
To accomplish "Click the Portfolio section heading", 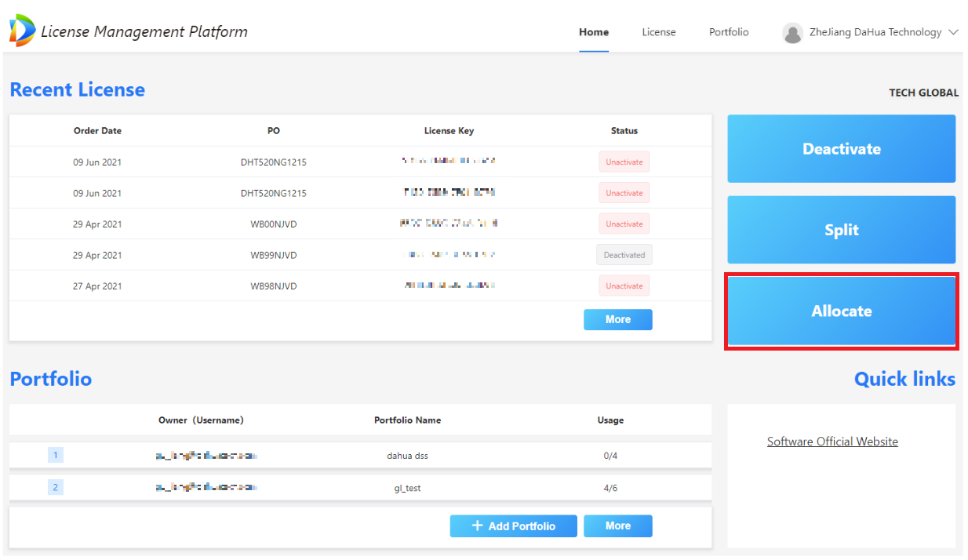I will click(51, 379).
